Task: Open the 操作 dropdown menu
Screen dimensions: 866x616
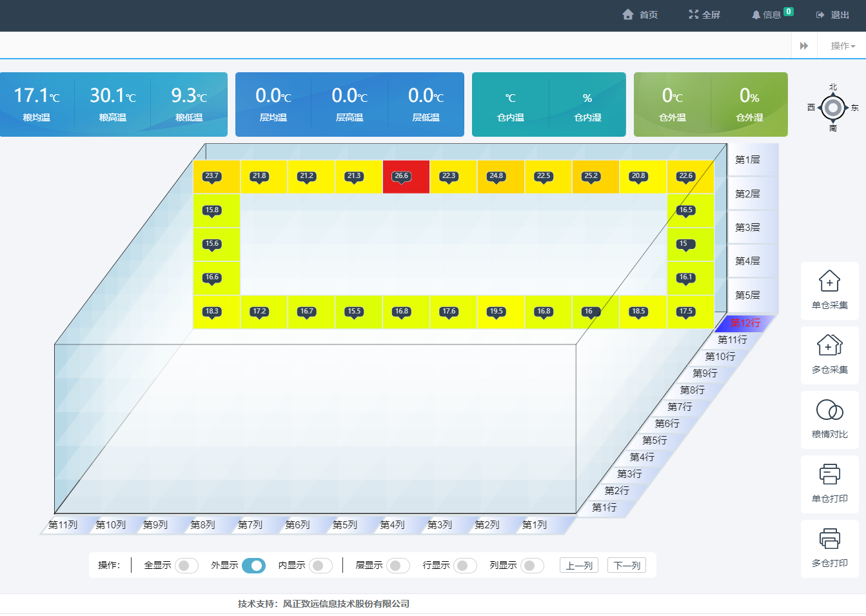Action: (x=842, y=46)
